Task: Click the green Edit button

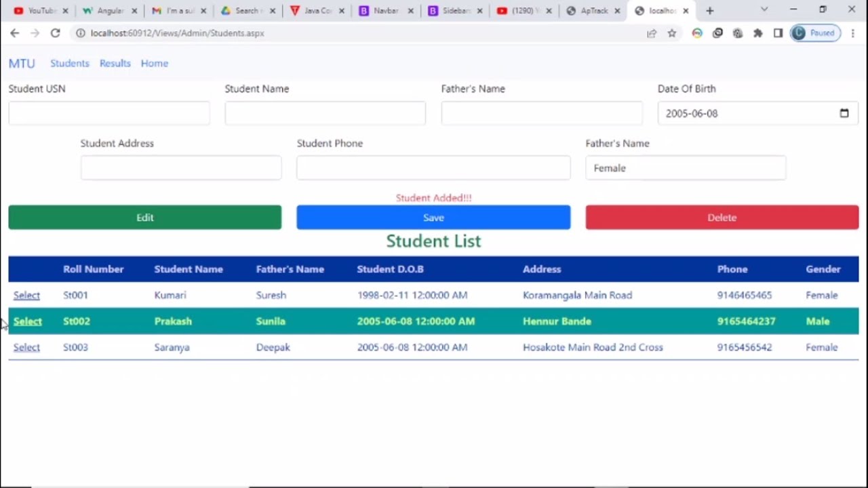Action: coord(145,218)
